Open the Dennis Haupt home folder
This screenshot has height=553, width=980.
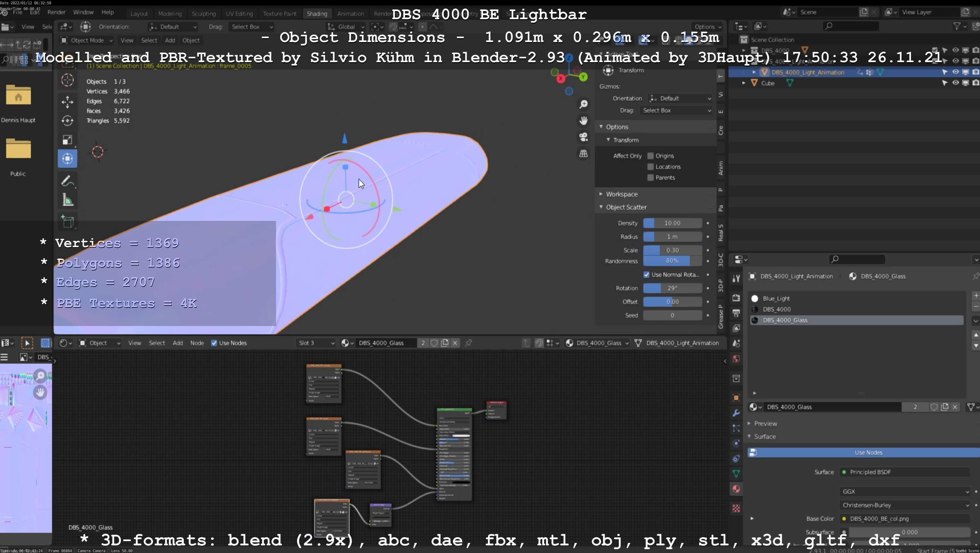tap(18, 95)
